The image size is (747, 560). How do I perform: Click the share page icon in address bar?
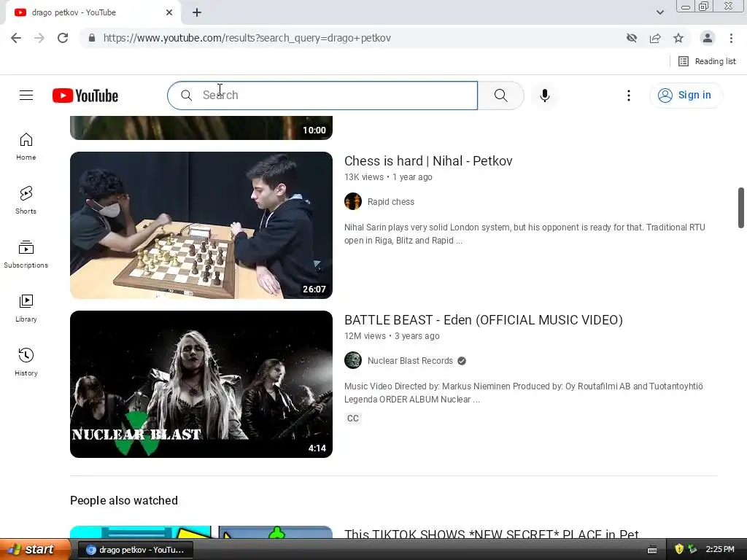pyautogui.click(x=655, y=38)
